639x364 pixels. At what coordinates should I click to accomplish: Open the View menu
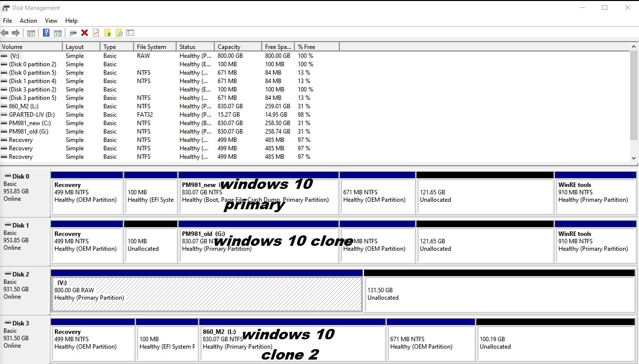pyautogui.click(x=51, y=21)
